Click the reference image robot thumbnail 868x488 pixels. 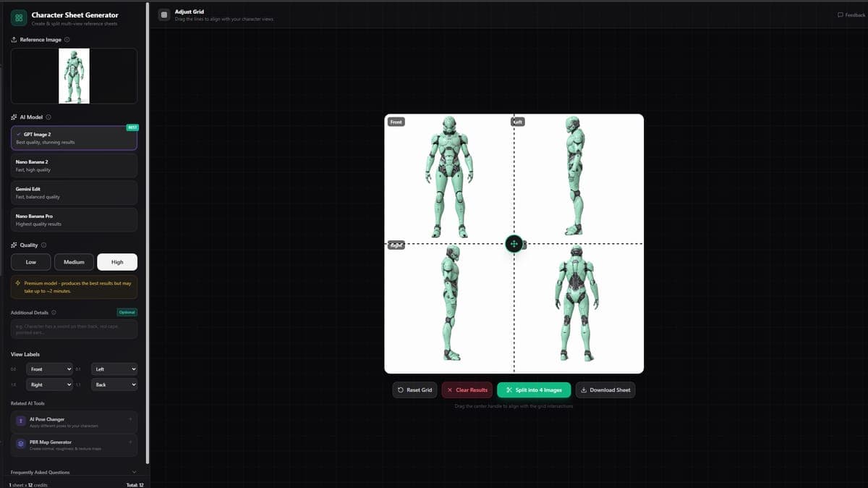pyautogui.click(x=74, y=75)
